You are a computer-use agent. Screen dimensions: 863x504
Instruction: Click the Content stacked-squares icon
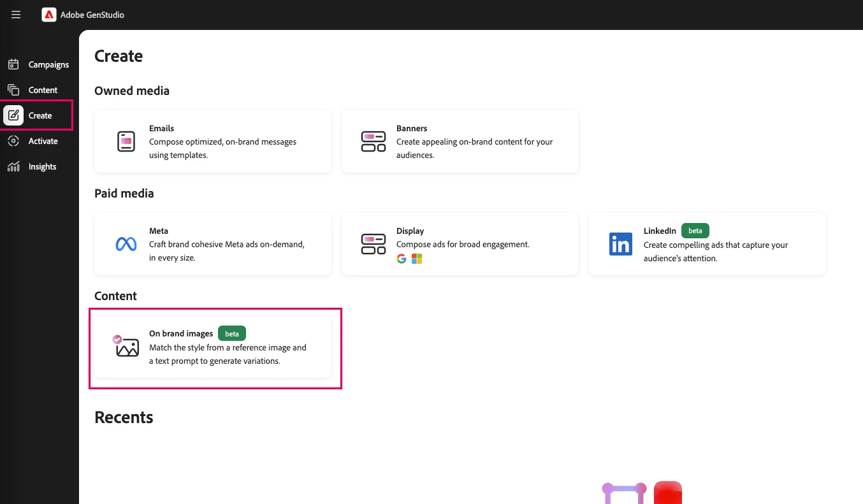point(13,90)
